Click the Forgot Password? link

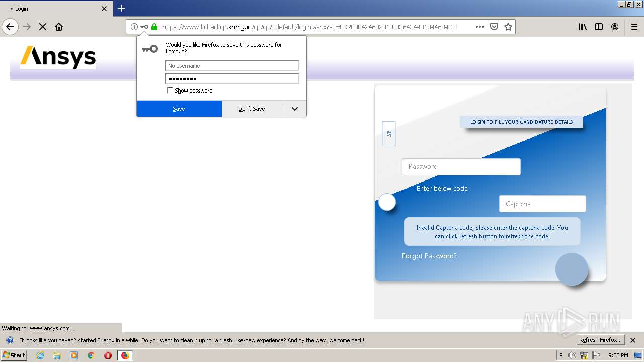pos(429,256)
